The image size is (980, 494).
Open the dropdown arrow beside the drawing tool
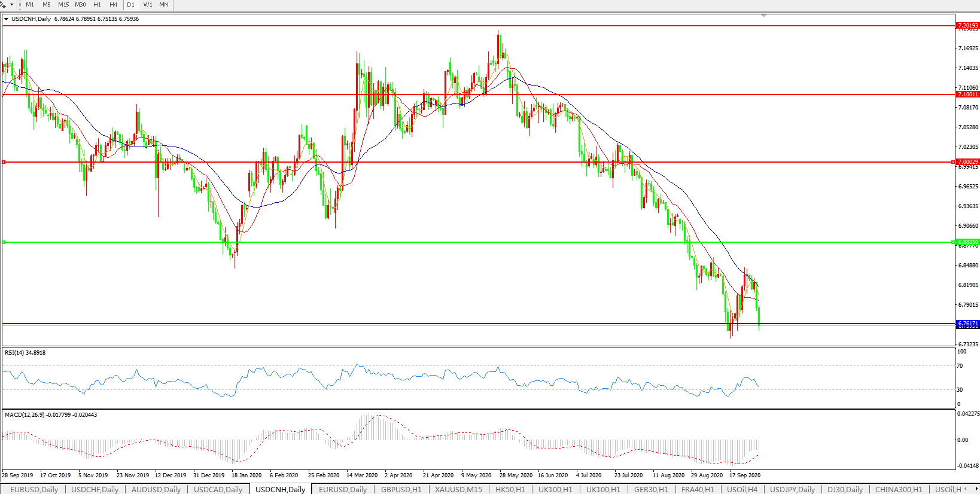[11, 5]
